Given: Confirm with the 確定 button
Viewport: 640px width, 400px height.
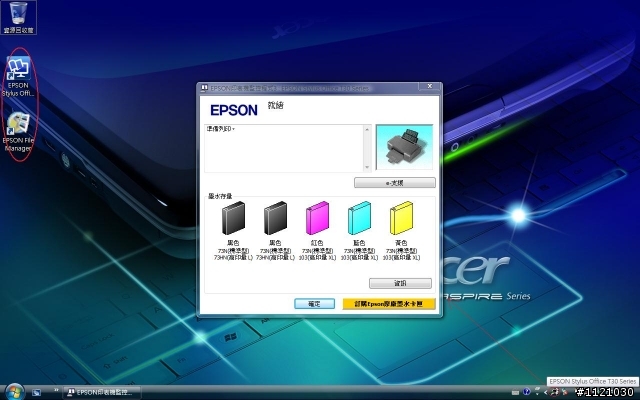Looking at the screenshot, I should [314, 304].
